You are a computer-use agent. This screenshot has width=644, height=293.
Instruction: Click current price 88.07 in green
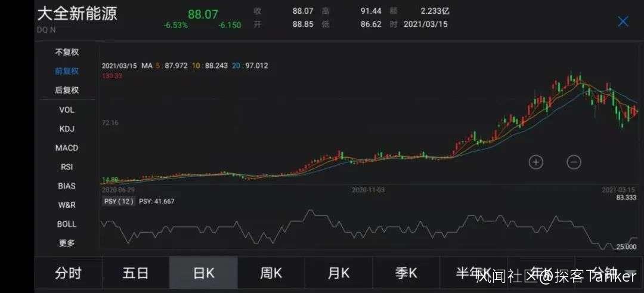203,14
